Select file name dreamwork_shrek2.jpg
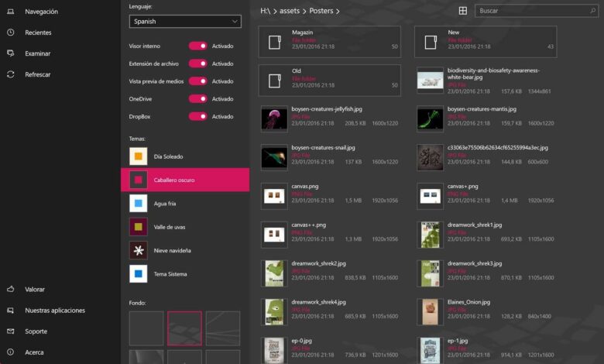Screen dimensions: 604x364 [318, 263]
